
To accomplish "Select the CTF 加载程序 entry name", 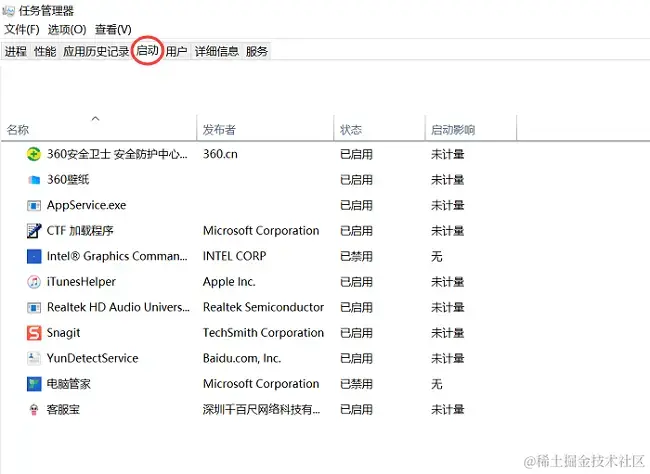I will tap(80, 231).
